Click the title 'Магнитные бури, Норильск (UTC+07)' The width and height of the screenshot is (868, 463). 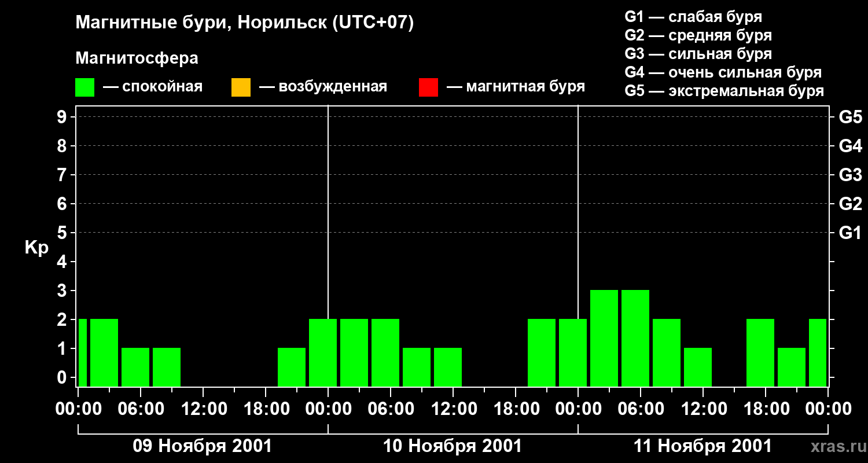tap(245, 23)
